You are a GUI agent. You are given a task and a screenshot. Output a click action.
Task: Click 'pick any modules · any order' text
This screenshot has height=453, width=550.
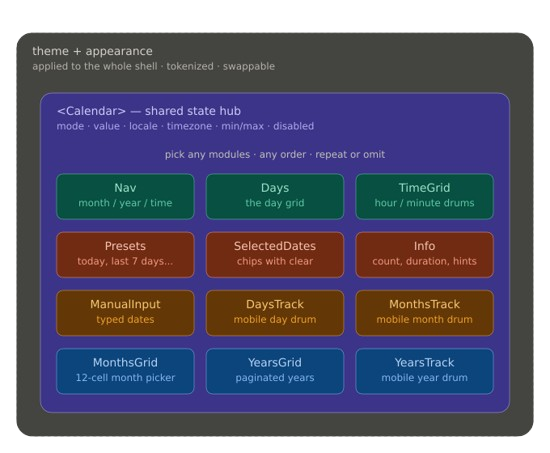point(275,154)
